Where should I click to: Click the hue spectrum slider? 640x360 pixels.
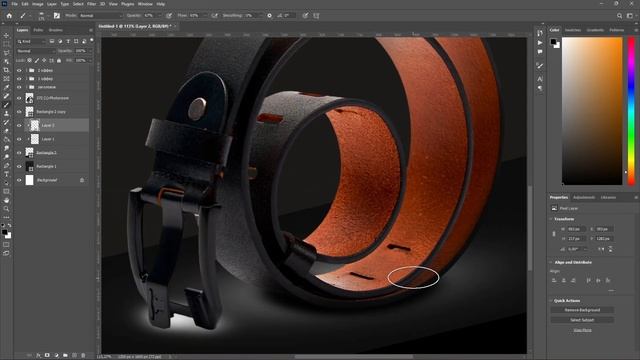point(631,111)
